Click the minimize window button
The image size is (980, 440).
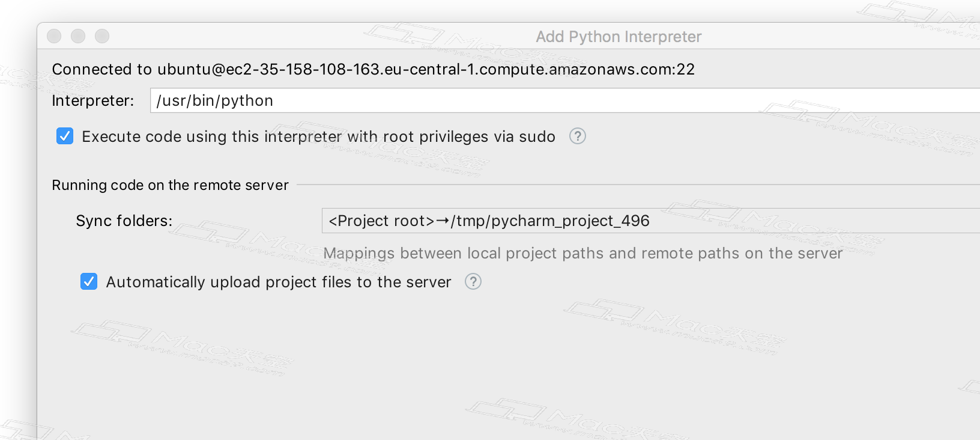78,36
